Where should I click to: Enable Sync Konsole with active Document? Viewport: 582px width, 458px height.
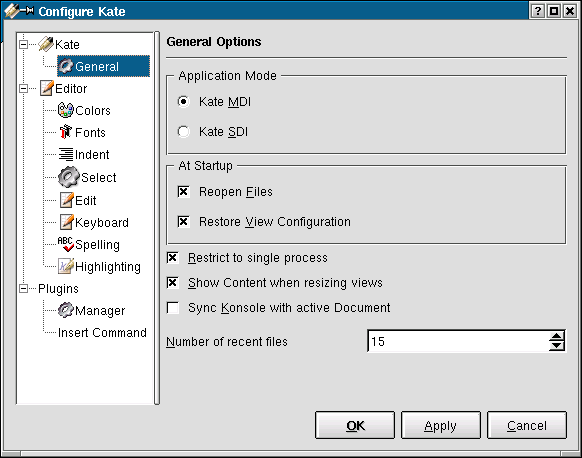(x=173, y=308)
